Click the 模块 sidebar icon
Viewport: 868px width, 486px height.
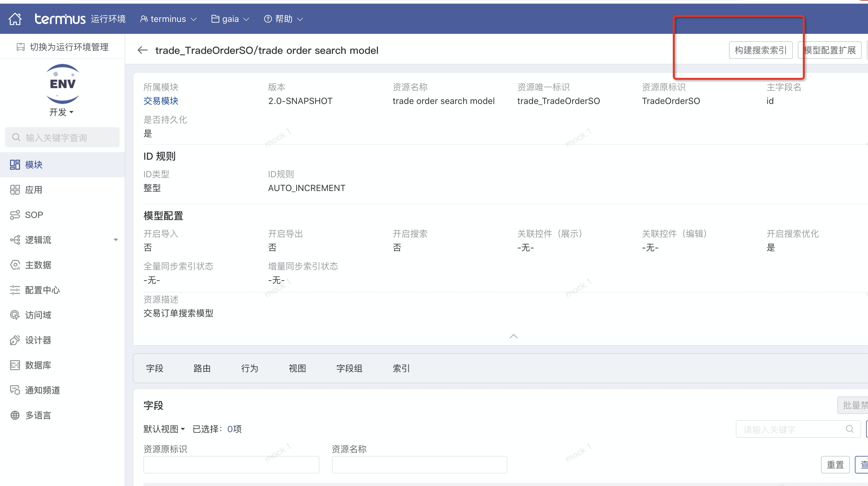(15, 164)
